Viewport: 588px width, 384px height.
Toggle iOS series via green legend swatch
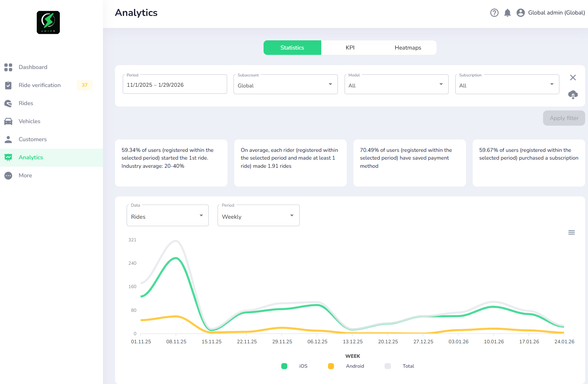[x=284, y=366]
